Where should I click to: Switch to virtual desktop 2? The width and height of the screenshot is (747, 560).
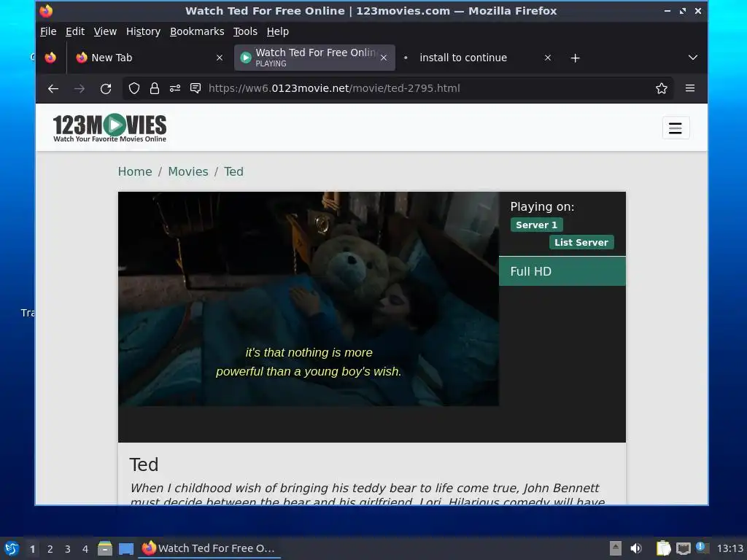[50, 549]
